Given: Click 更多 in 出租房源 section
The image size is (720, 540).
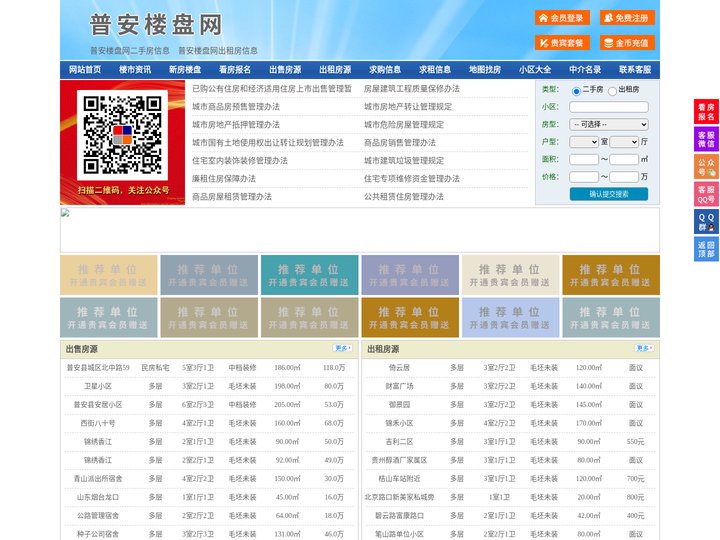Looking at the screenshot, I should (644, 349).
